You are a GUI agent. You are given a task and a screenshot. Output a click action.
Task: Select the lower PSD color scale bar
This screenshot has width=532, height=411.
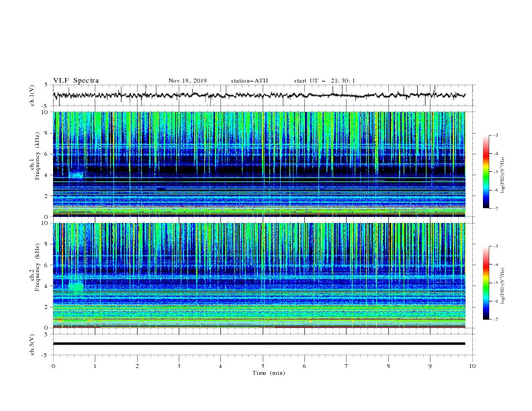point(486,283)
